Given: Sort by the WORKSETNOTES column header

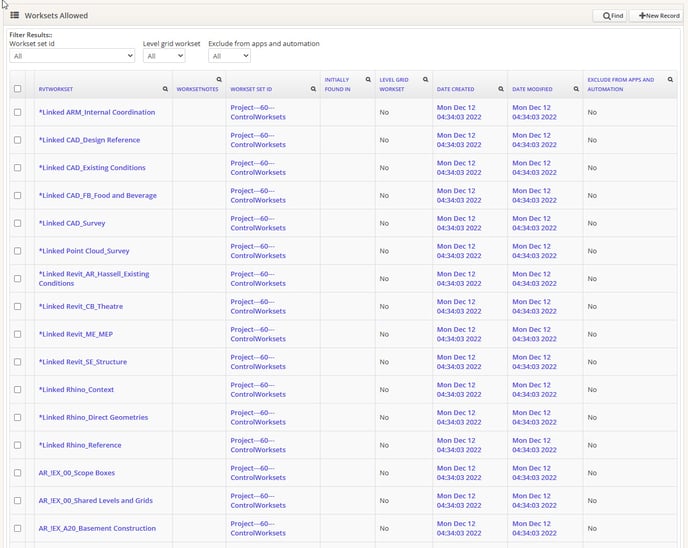Looking at the screenshot, I should point(197,89).
